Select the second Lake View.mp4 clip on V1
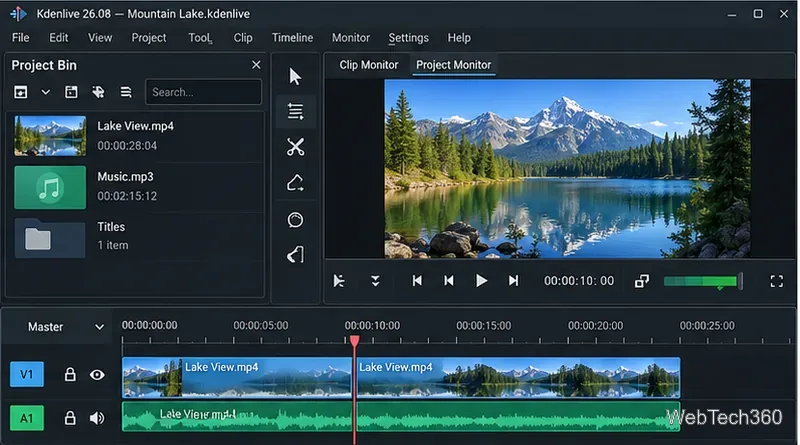This screenshot has width=800, height=445. click(518, 378)
